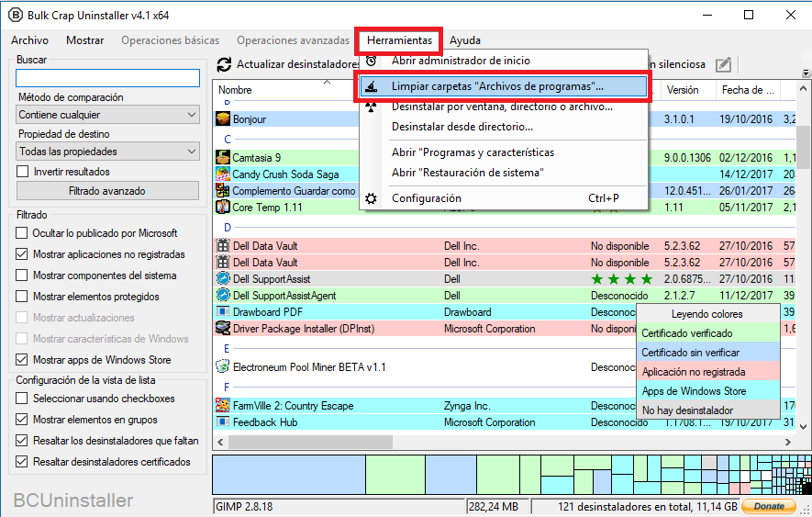Uncheck Resaltar los desinstaladores que faltan
812x517 pixels.
click(x=22, y=441)
